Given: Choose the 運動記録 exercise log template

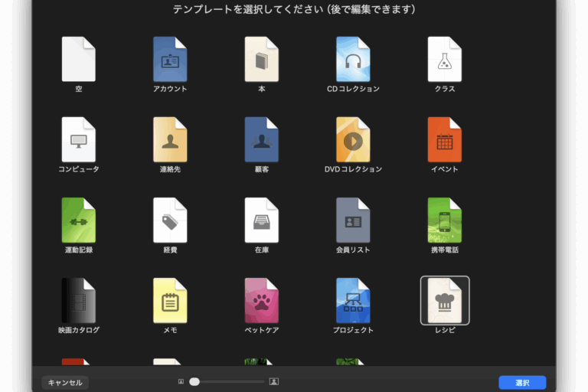Looking at the screenshot, I should coord(78,220).
